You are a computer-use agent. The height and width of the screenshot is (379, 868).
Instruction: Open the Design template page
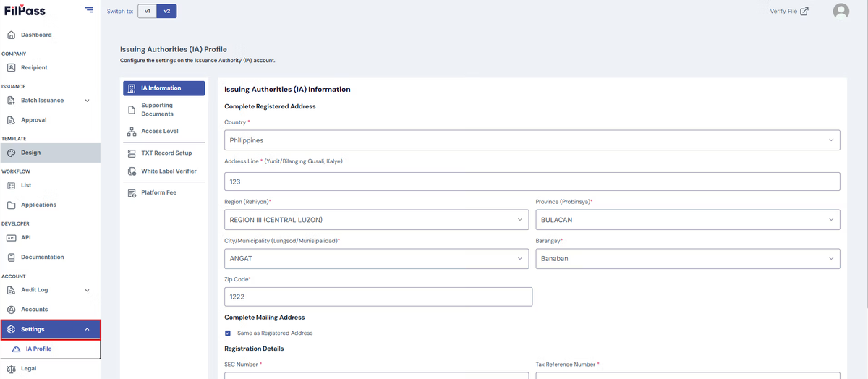(50, 153)
